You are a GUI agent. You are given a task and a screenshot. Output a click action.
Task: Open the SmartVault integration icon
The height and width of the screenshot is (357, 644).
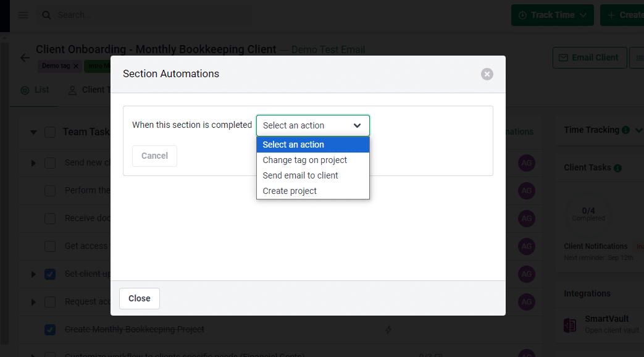[570, 325]
